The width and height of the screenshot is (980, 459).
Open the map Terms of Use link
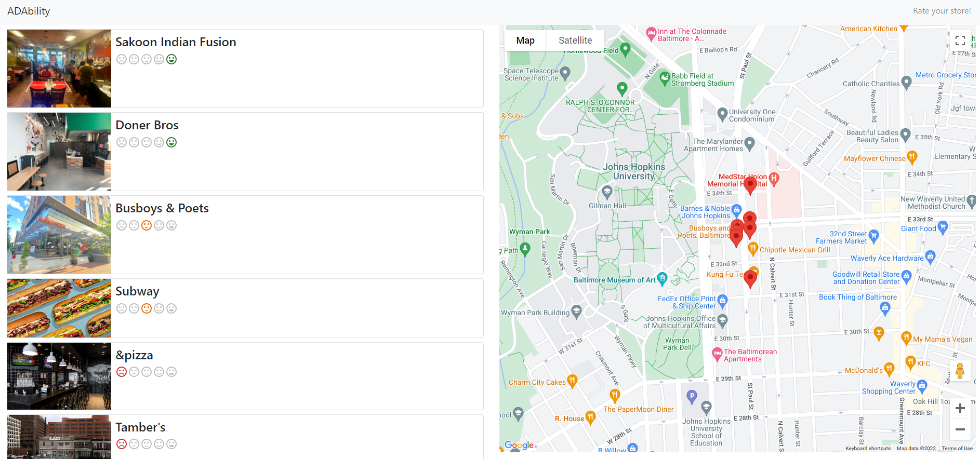click(957, 449)
